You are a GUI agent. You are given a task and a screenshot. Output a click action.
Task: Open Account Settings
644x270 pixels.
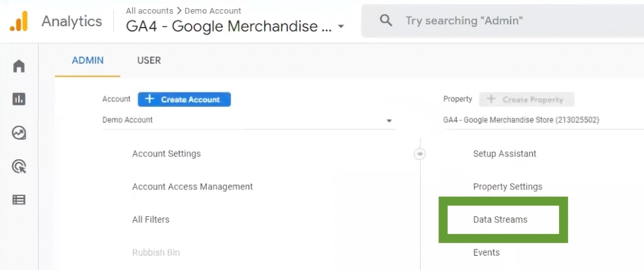(166, 154)
